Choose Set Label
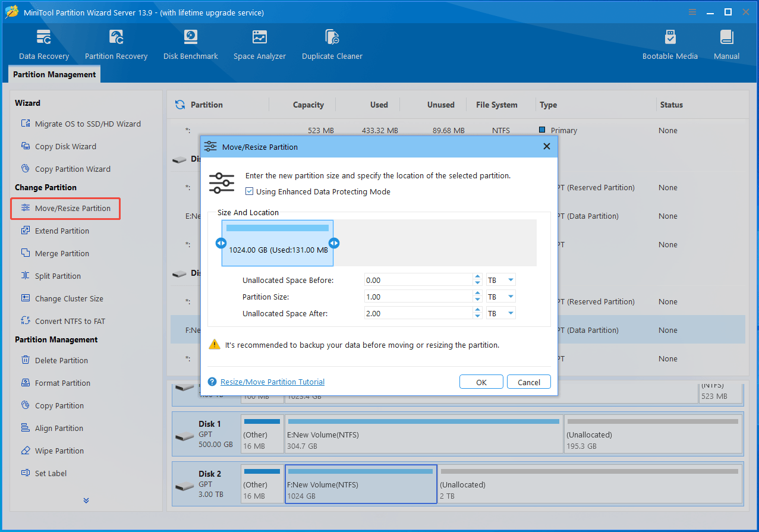This screenshot has height=532, width=759. tap(43, 473)
